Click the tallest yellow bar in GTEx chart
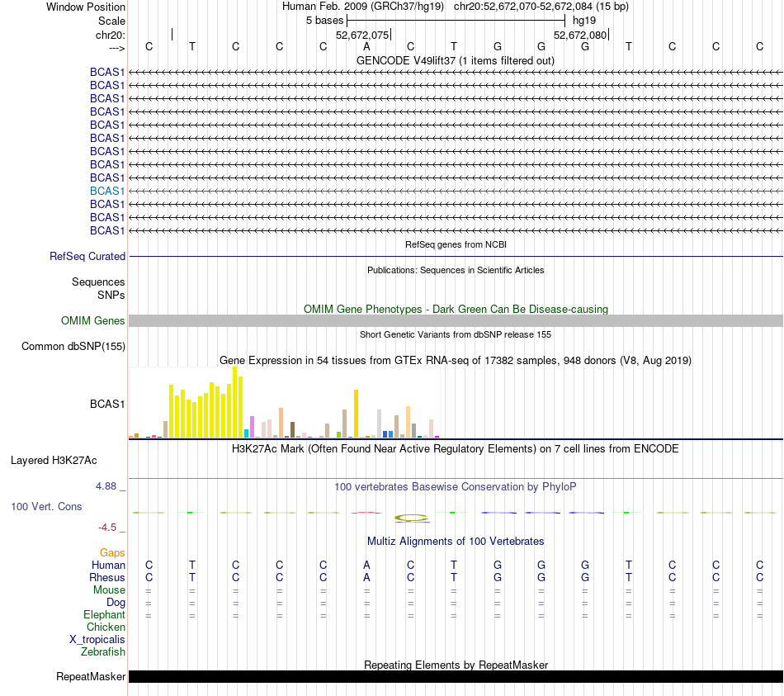 [235, 402]
